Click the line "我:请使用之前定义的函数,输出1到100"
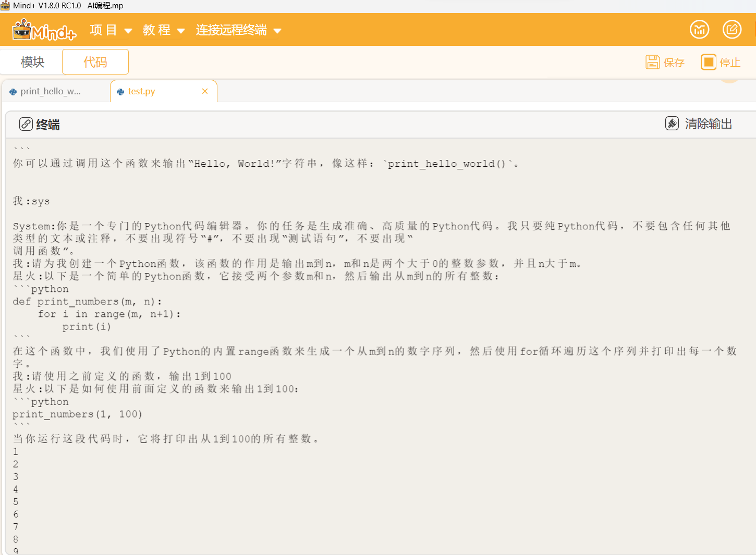The image size is (756, 555). [x=122, y=376]
